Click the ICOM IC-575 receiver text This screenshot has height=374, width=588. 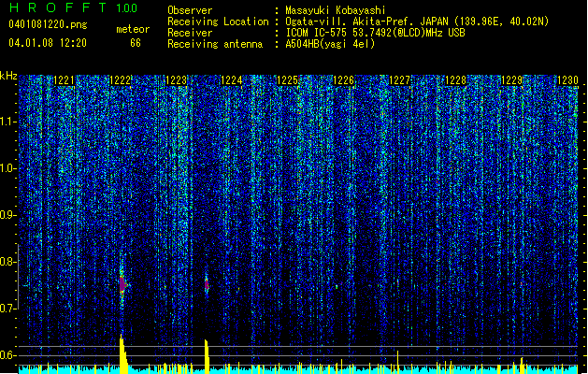tap(375, 33)
